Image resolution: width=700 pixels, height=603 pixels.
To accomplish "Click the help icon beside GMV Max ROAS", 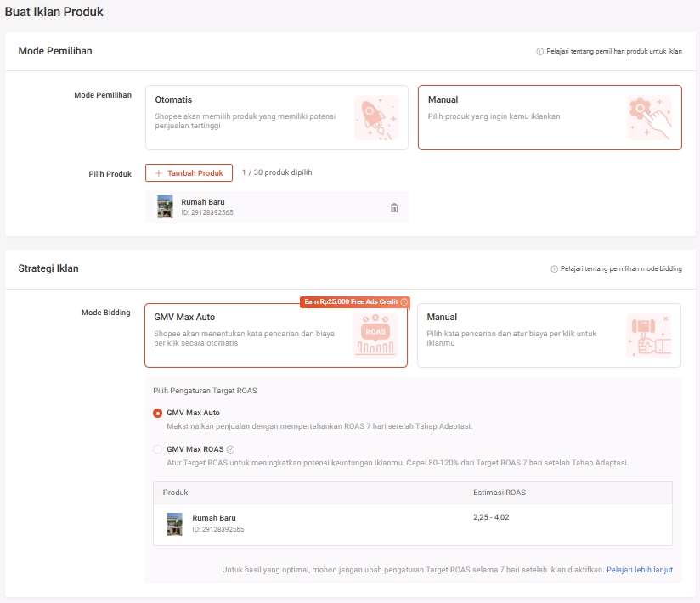I will pos(230,449).
